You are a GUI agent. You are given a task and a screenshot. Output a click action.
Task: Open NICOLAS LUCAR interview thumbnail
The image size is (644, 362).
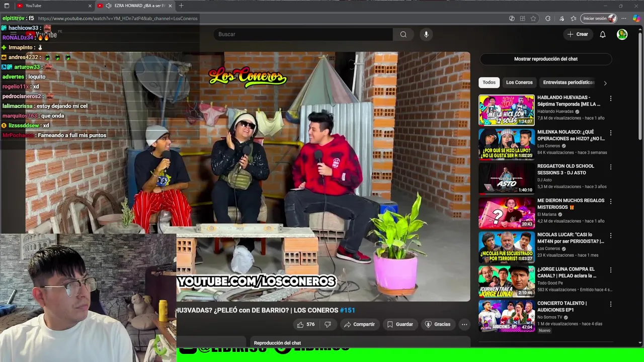507,246
